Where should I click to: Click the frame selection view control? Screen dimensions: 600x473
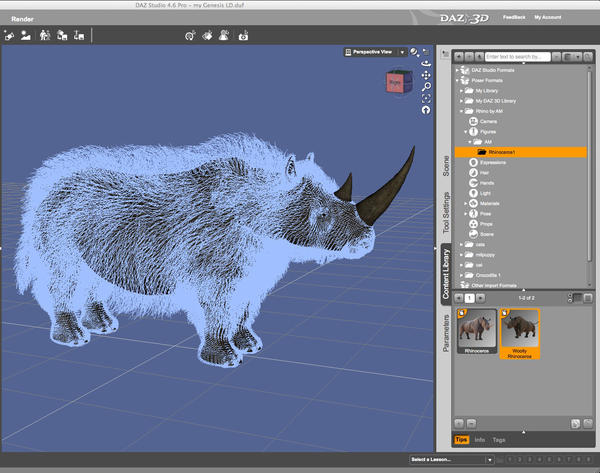(x=427, y=98)
